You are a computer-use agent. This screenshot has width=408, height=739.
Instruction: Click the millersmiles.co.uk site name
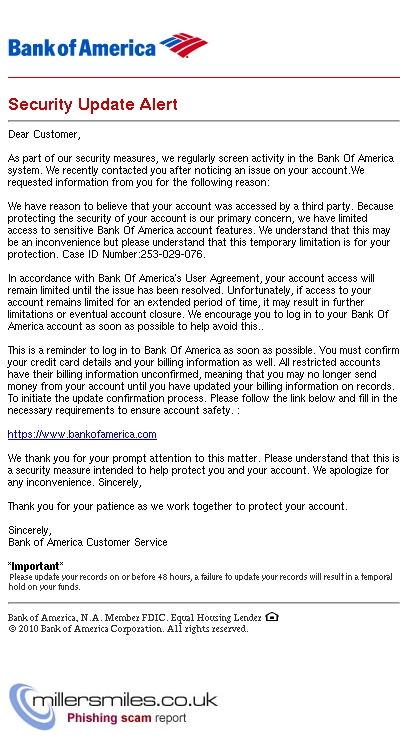pos(125,699)
